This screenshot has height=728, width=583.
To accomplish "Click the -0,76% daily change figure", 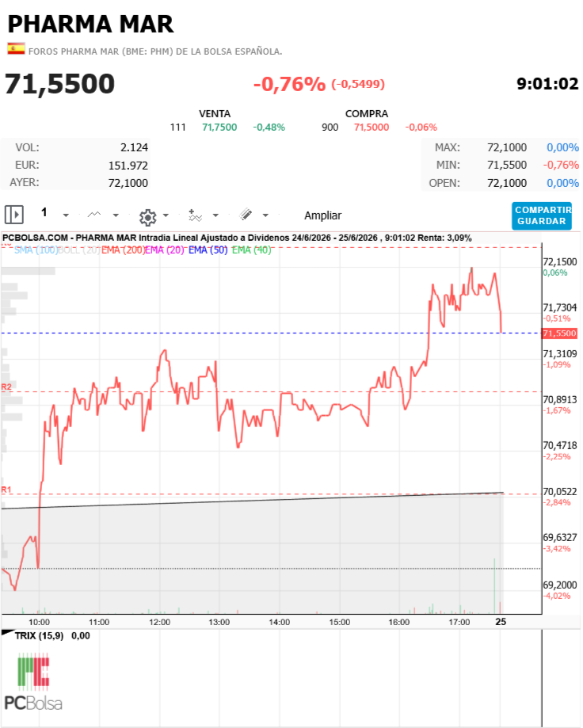I will click(x=289, y=84).
